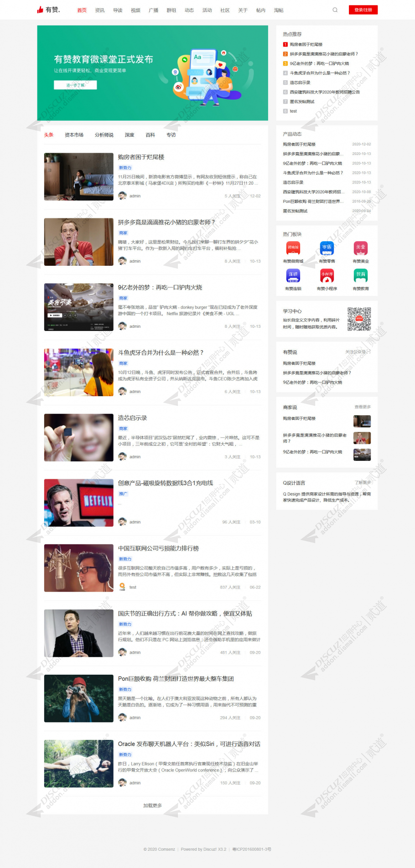The image size is (415, 868).
Task: Open article Pon巨额收购 荷兰财团
Action: point(176,678)
